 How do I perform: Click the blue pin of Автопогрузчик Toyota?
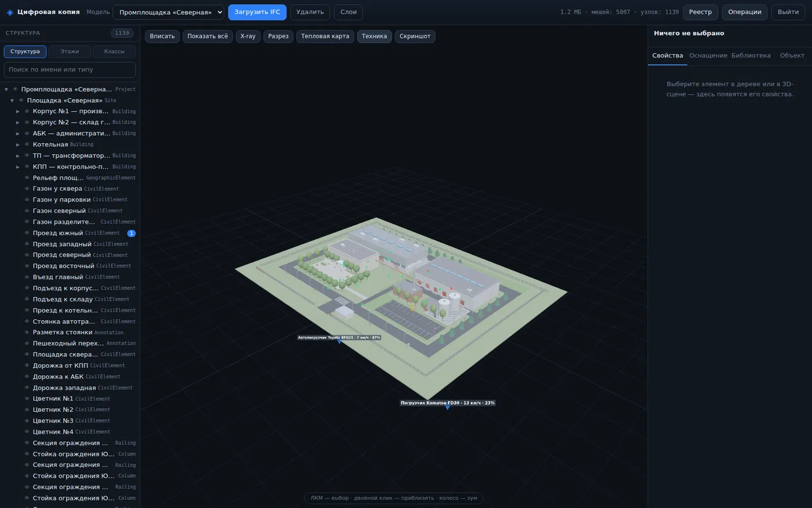[339, 342]
